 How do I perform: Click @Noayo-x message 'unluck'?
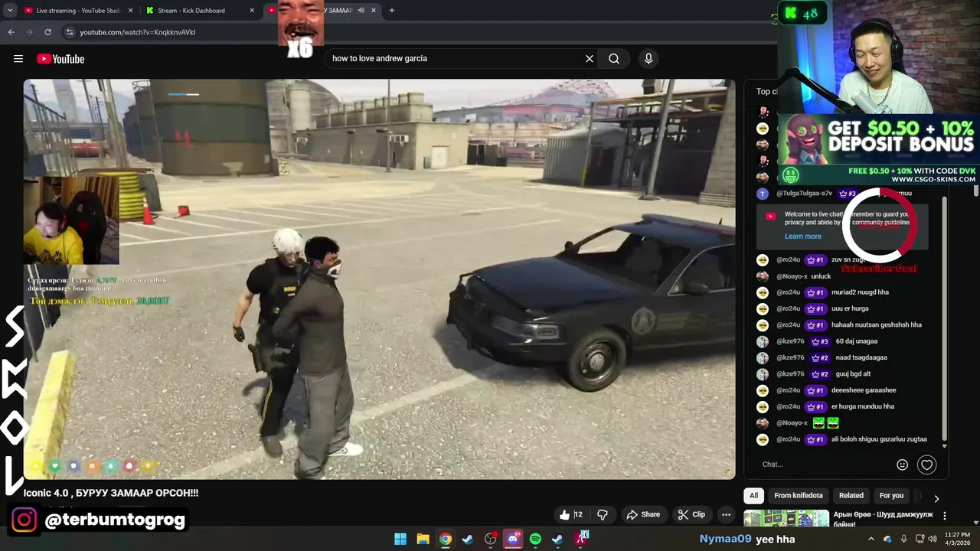pos(821,276)
